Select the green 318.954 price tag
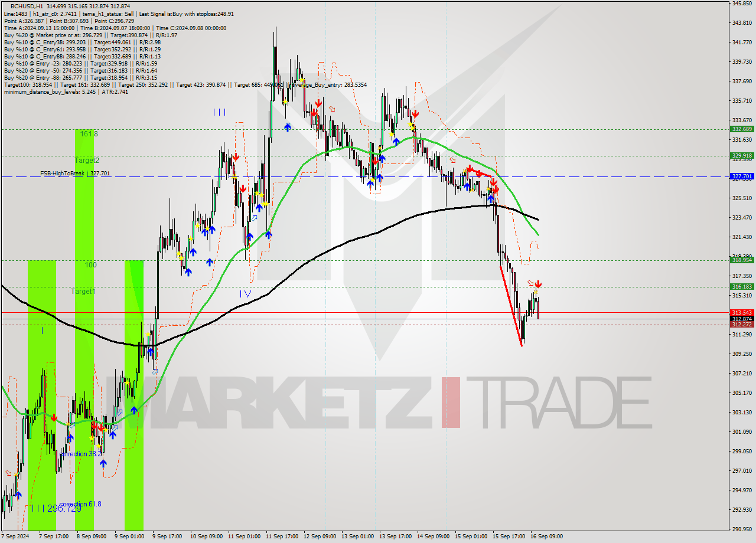The width and height of the screenshot is (756, 543). (x=742, y=260)
